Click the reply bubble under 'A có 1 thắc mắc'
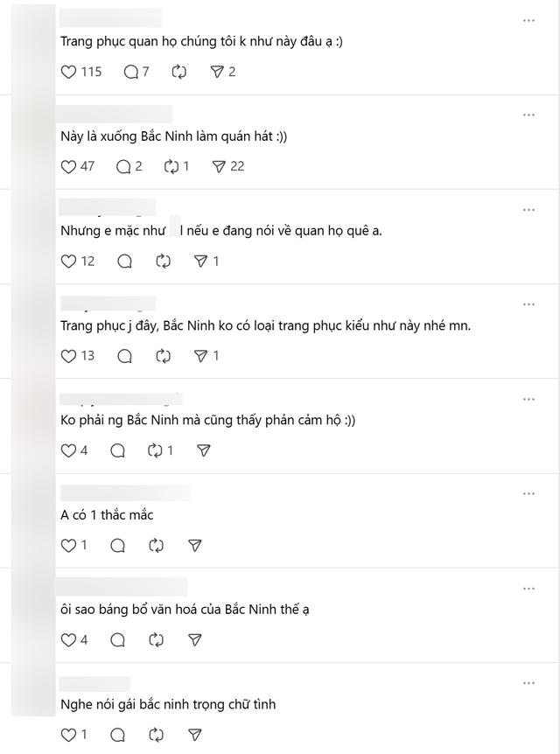The image size is (560, 754). tap(116, 545)
